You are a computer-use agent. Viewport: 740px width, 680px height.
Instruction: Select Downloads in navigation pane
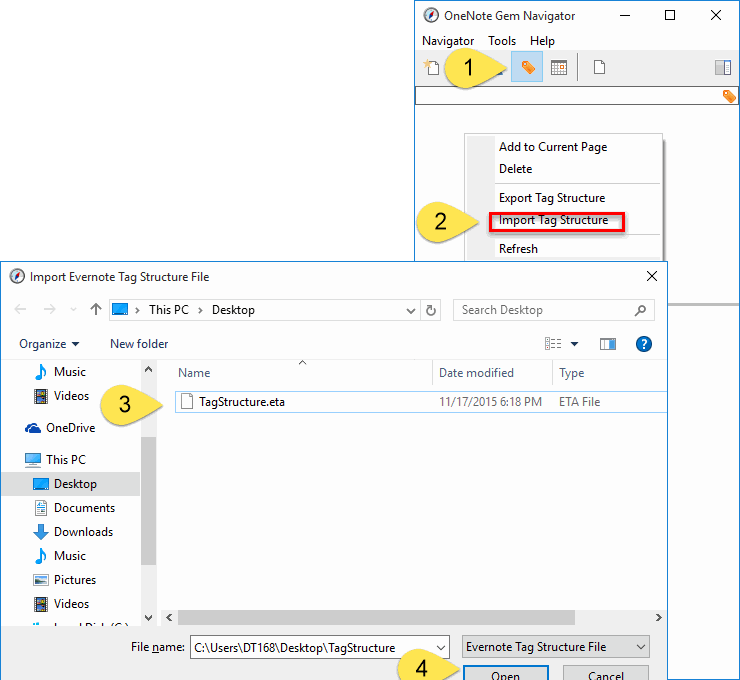click(x=83, y=532)
